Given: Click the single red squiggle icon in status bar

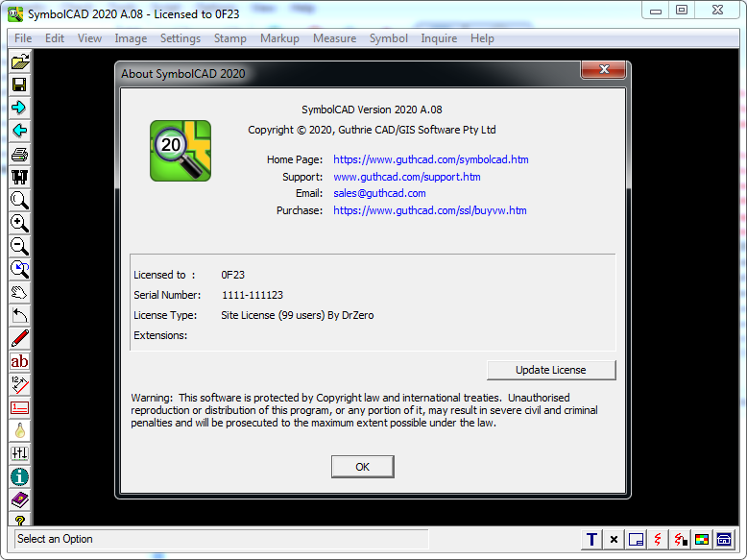Looking at the screenshot, I should point(658,540).
